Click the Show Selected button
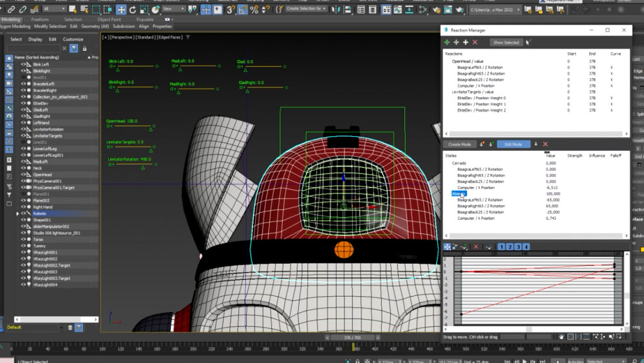This screenshot has height=363, width=644. pos(506,43)
